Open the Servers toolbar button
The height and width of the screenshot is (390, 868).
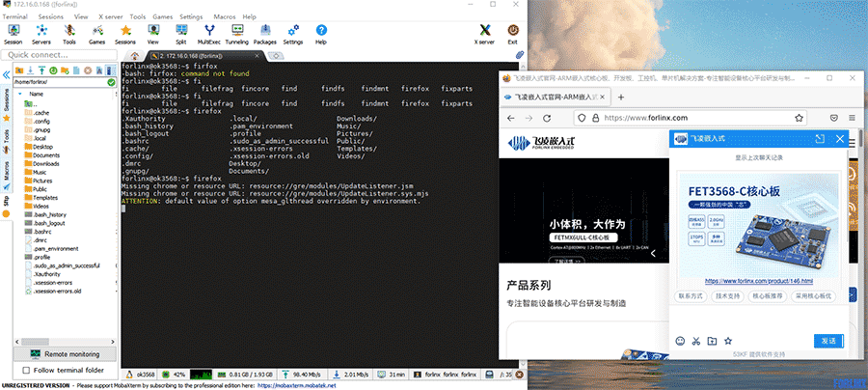tap(41, 35)
